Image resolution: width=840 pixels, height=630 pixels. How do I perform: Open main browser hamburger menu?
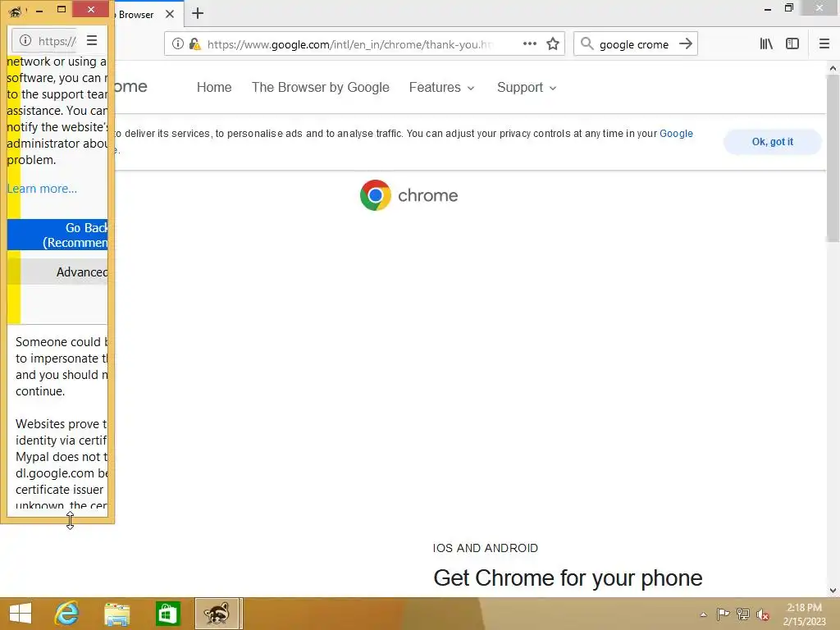pyautogui.click(x=824, y=43)
